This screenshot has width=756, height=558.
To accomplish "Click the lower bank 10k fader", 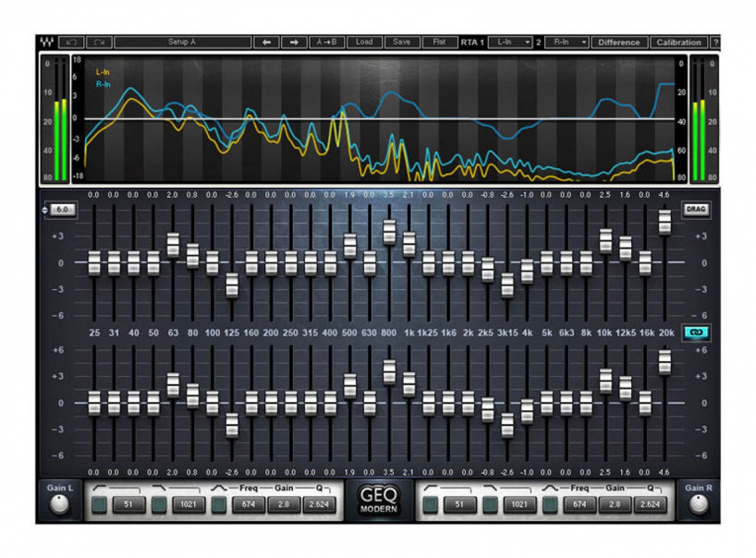I will point(605,381).
